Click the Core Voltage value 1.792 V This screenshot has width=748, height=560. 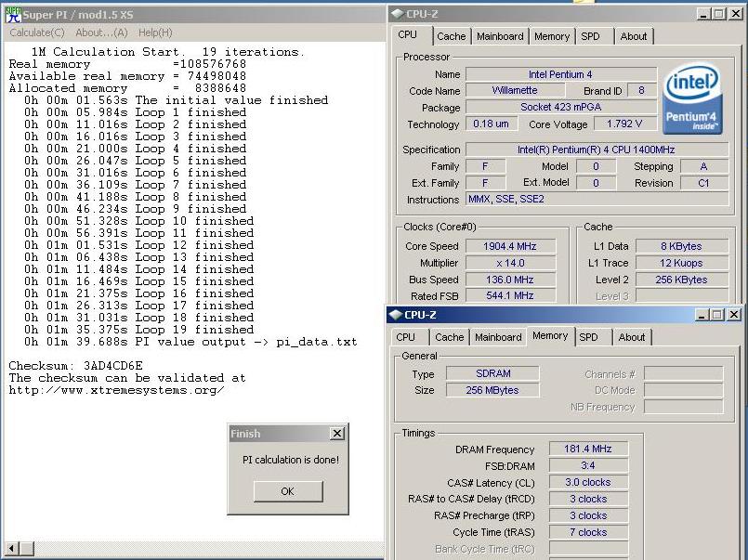point(625,124)
